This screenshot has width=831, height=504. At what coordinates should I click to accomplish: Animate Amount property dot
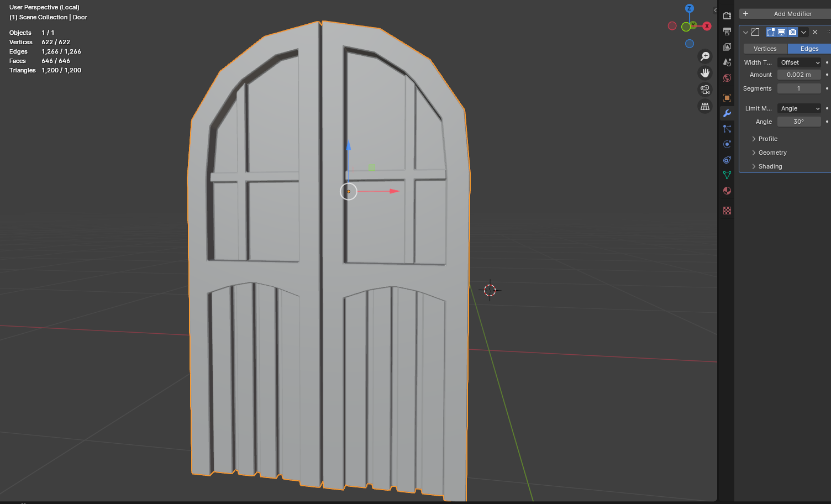(827, 75)
